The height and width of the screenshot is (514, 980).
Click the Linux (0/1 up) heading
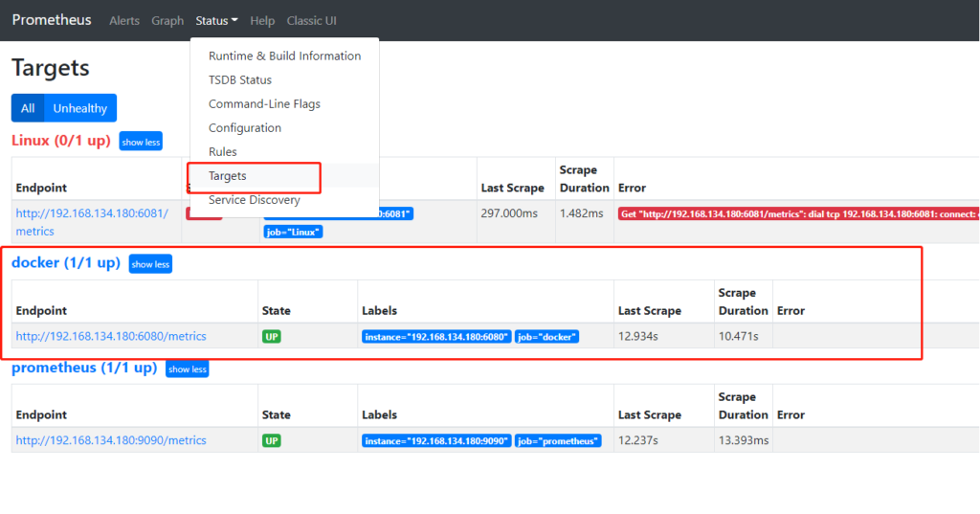pyautogui.click(x=60, y=141)
